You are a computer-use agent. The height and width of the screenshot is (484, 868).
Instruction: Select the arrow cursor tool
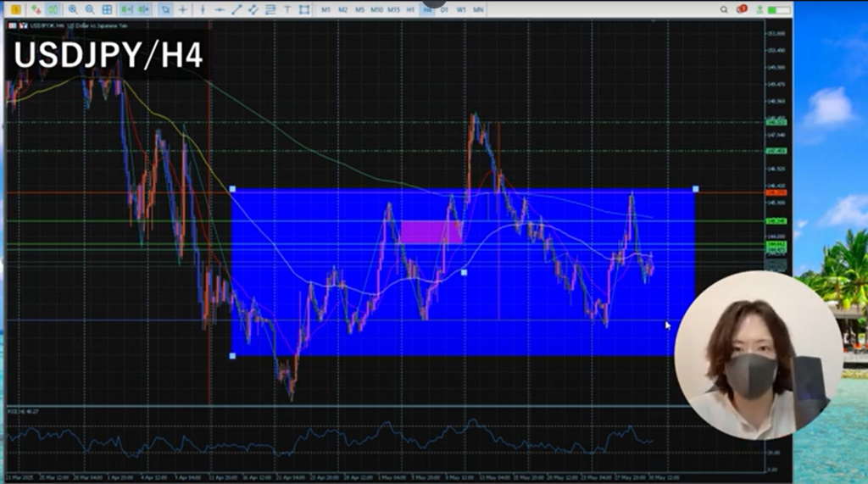[165, 9]
